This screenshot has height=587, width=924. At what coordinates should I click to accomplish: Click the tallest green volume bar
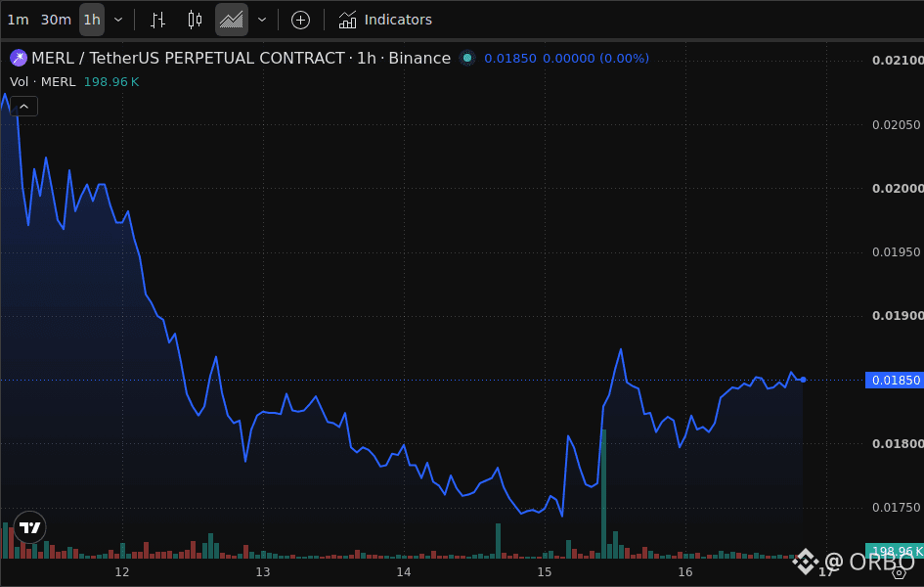[x=603, y=494]
